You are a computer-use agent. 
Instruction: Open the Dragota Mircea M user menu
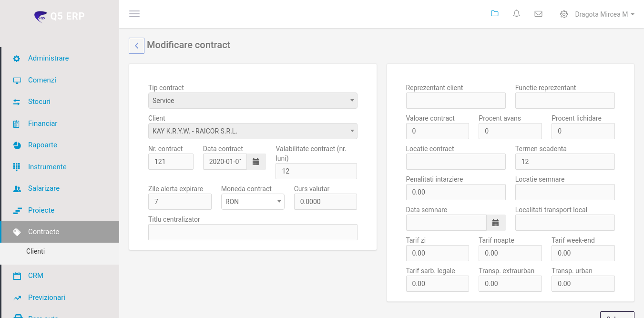(x=604, y=14)
